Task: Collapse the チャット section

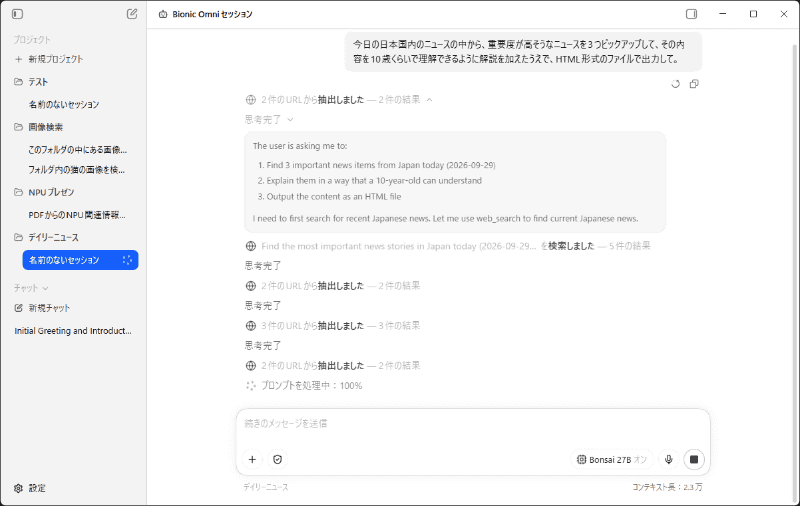Action: click(31, 288)
